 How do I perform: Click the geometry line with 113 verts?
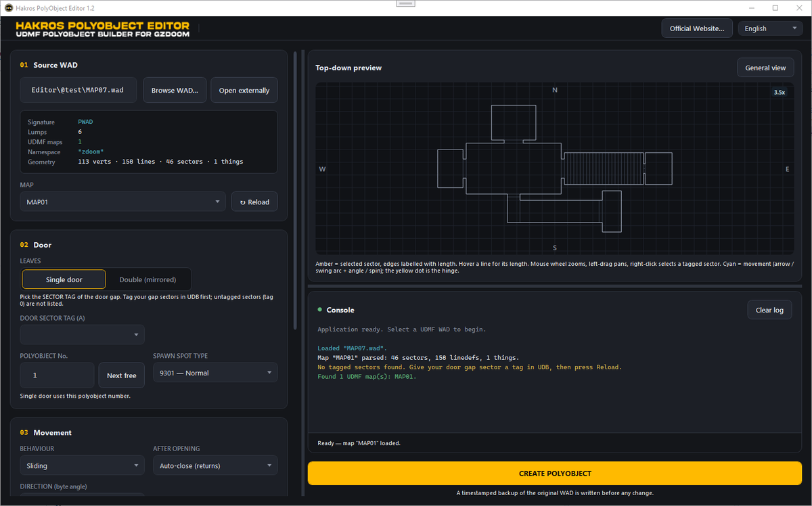pos(160,162)
